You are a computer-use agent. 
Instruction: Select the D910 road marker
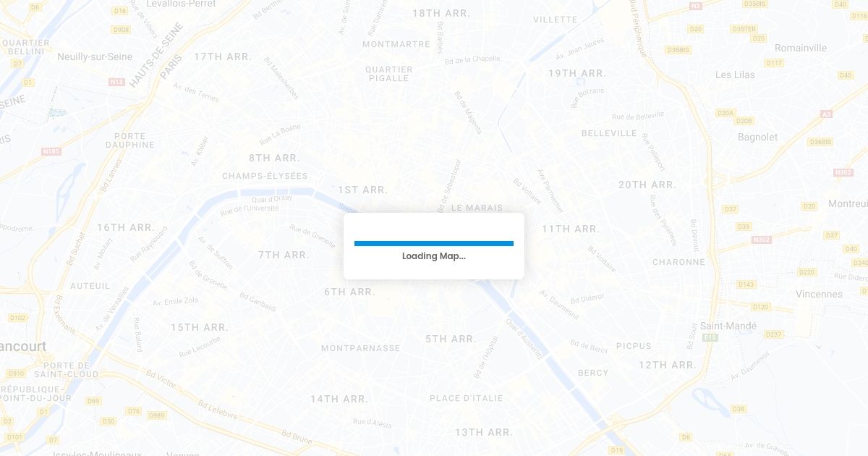16,373
